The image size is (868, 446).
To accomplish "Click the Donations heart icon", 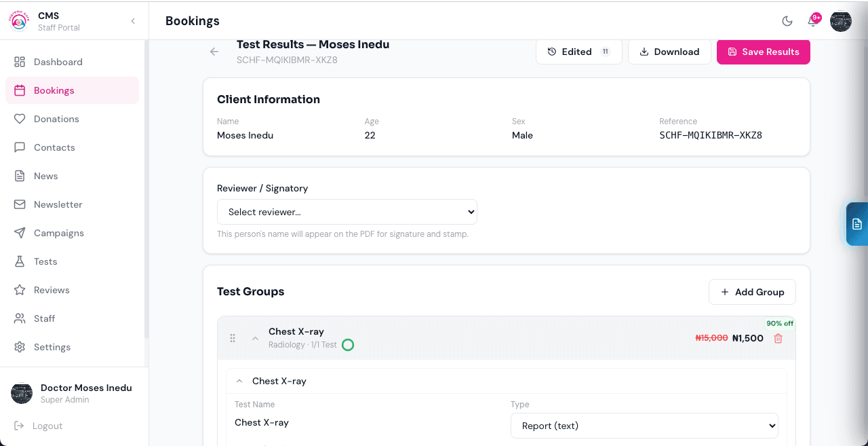I will [20, 119].
